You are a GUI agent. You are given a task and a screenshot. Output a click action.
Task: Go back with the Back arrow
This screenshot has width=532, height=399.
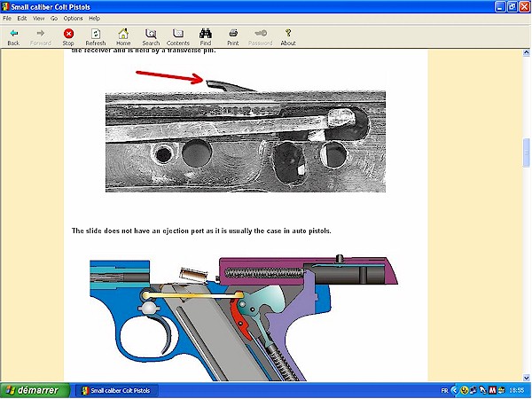pyautogui.click(x=13, y=36)
